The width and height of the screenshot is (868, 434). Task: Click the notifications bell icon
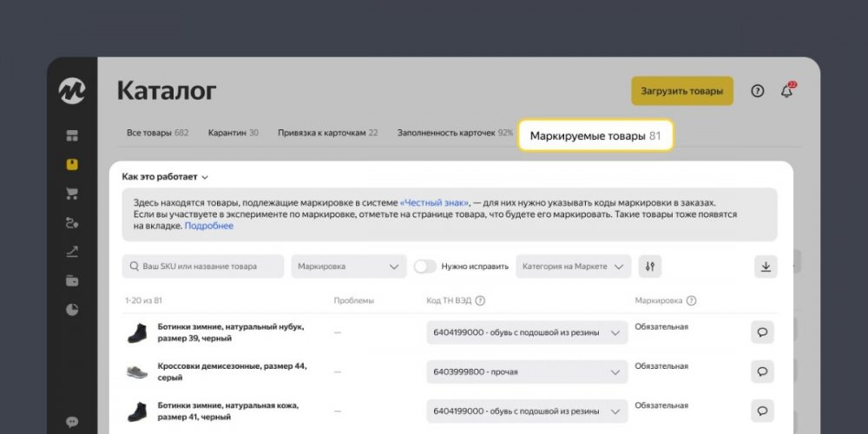click(786, 91)
